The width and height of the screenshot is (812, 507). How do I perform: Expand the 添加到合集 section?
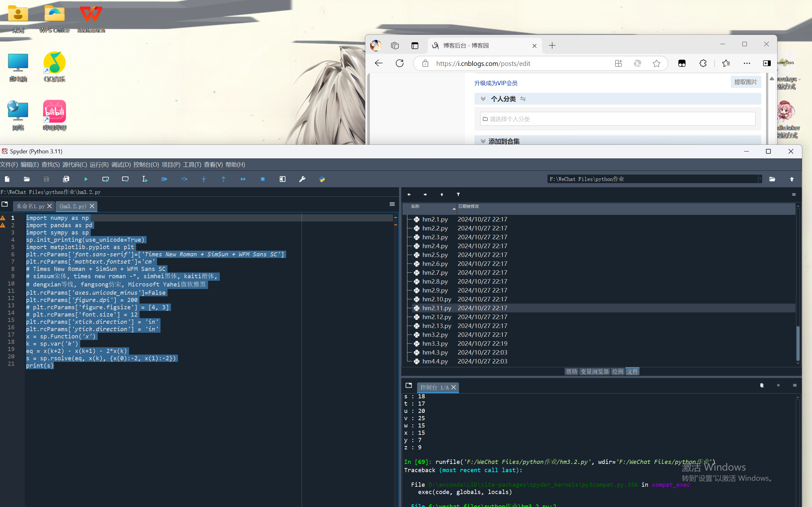(x=483, y=141)
